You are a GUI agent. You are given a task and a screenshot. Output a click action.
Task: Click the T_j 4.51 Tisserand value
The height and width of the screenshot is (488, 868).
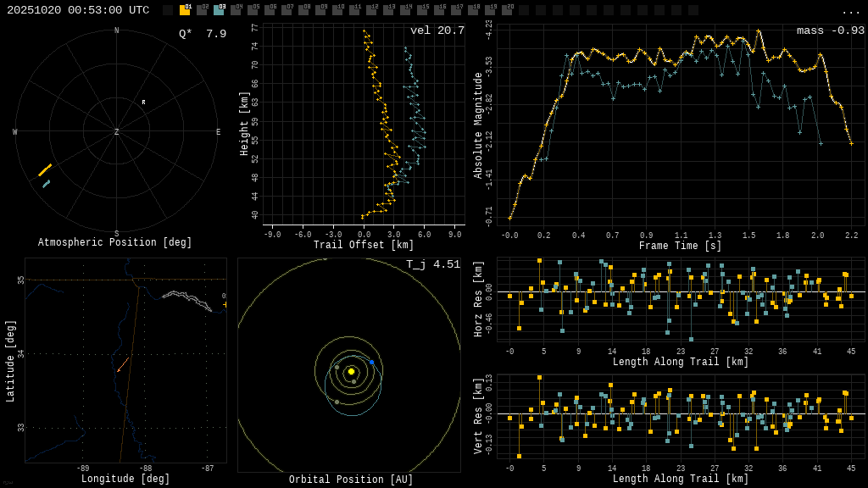point(432,264)
